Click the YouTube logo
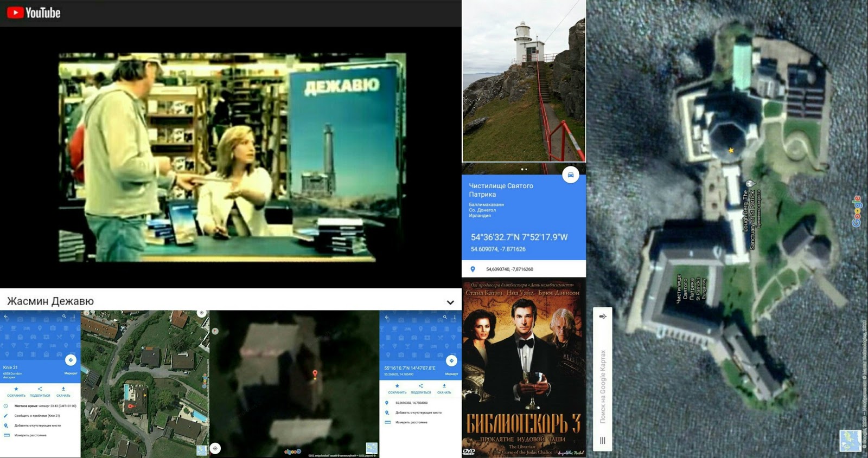 point(34,12)
